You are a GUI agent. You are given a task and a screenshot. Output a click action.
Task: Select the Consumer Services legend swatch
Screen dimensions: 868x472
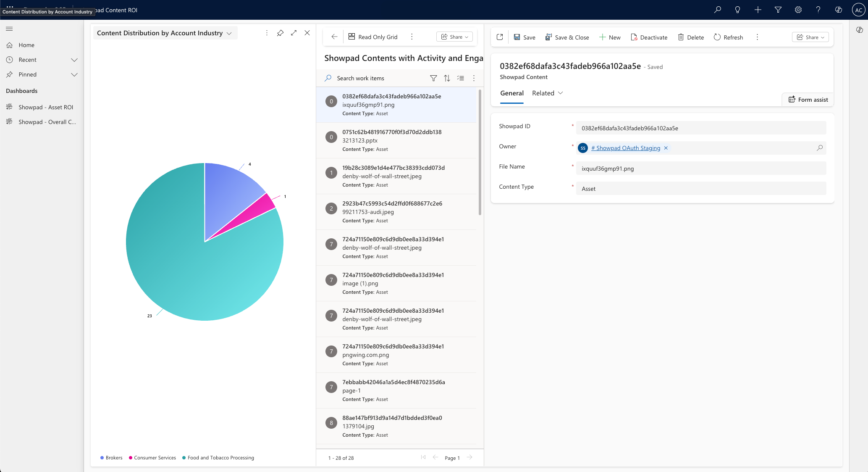click(x=131, y=458)
